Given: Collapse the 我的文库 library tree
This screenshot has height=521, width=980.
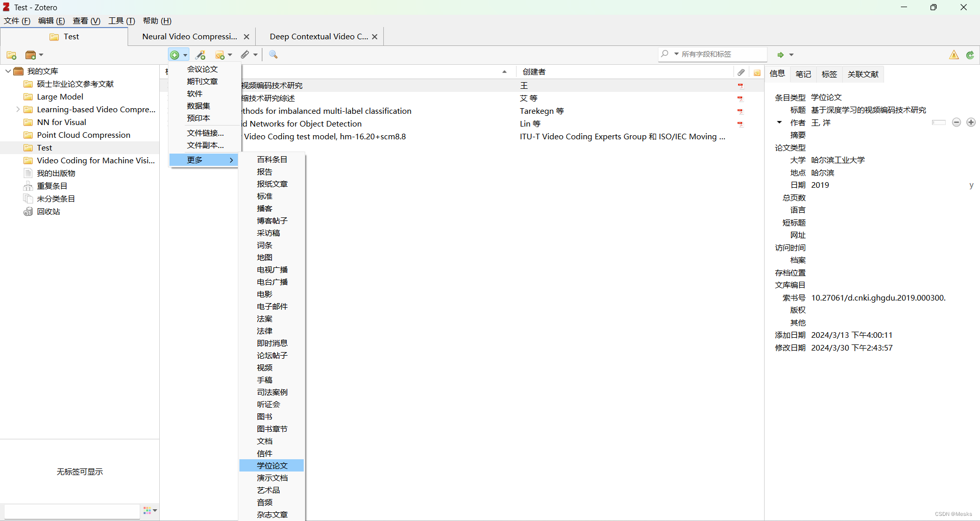Looking at the screenshot, I should 8,71.
